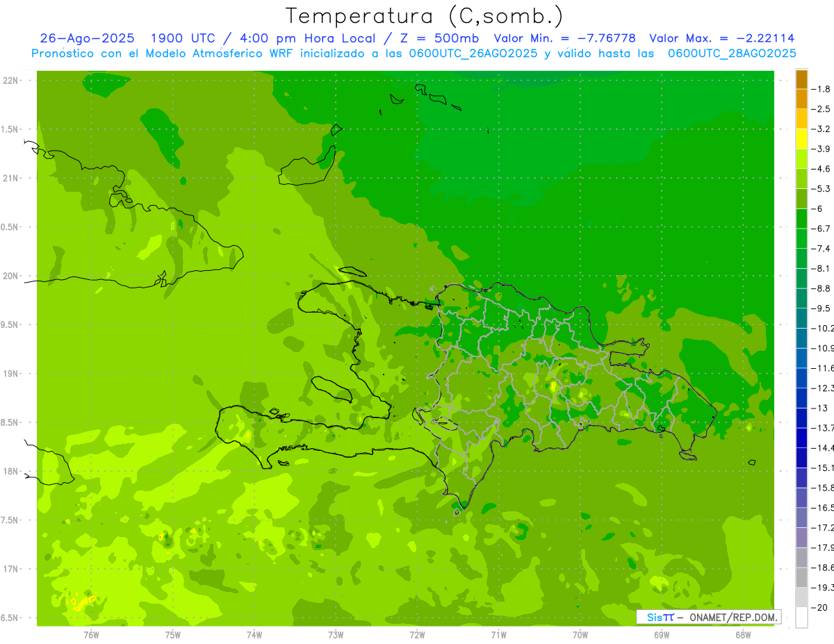The height and width of the screenshot is (644, 834).
Task: Click the '-3.2' legend value
Action: (x=821, y=129)
